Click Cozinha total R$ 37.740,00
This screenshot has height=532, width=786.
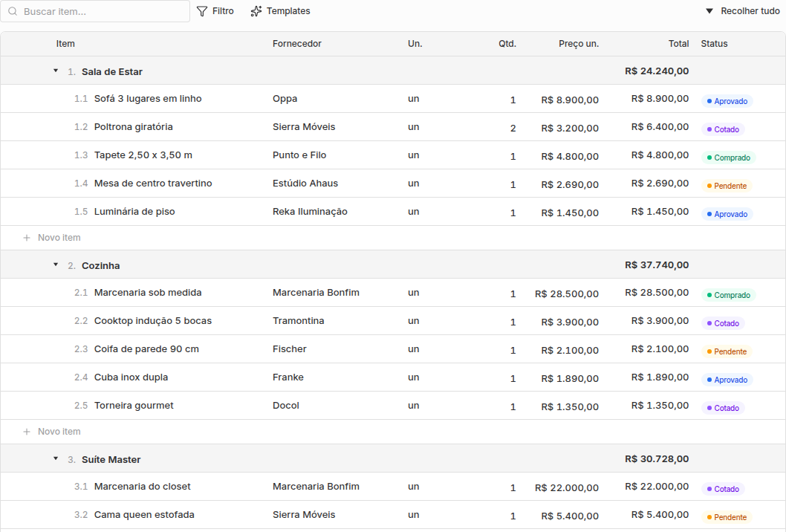click(x=657, y=265)
